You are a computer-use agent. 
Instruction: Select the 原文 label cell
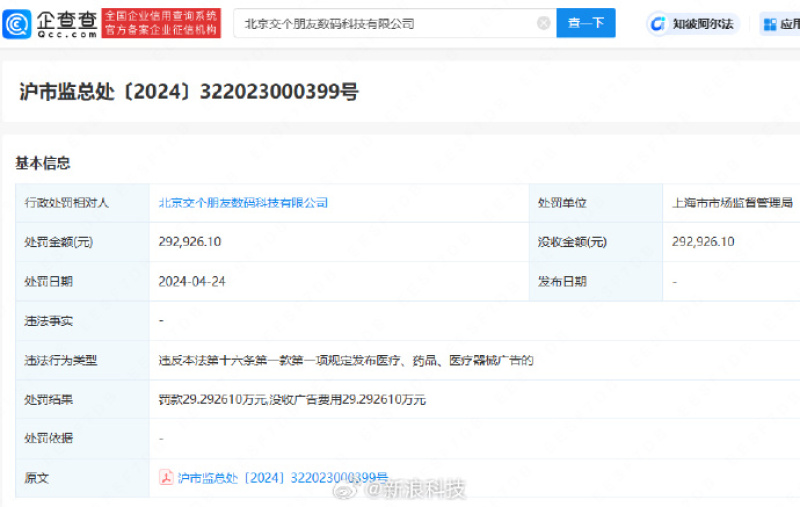pos(82,478)
